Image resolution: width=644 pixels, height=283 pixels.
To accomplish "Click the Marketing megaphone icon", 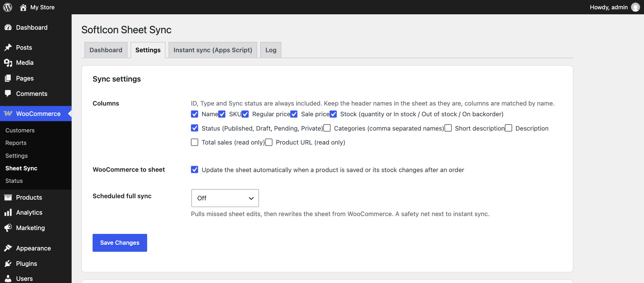I will pos(8,228).
